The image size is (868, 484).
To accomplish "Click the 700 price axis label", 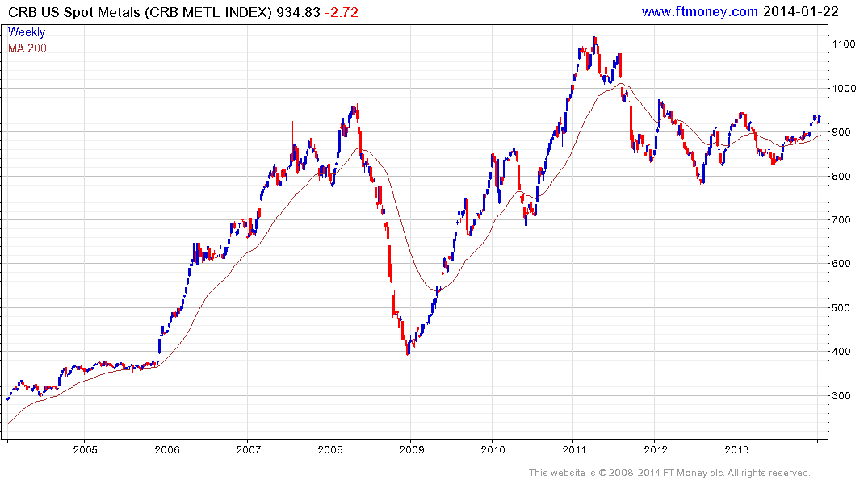I will click(841, 220).
